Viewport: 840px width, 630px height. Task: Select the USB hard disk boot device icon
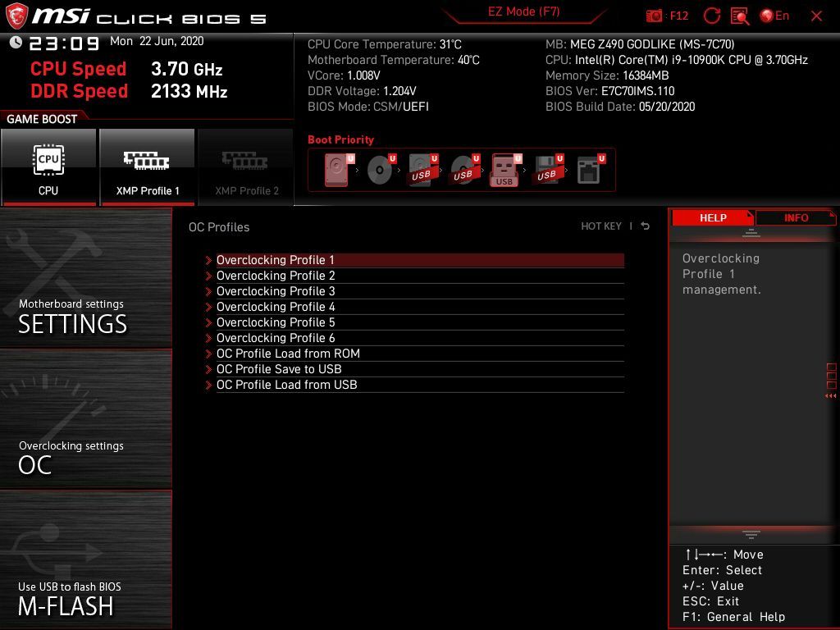[423, 170]
